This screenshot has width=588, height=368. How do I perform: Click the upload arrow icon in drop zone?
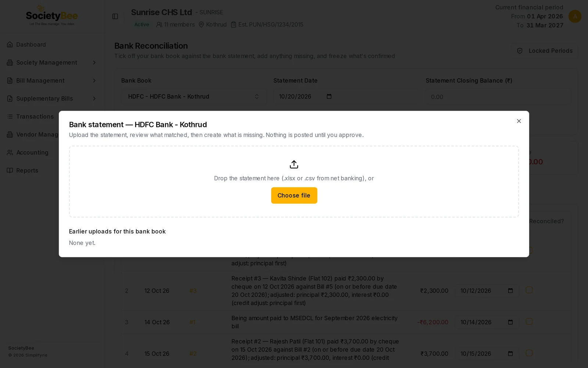pos(294,164)
